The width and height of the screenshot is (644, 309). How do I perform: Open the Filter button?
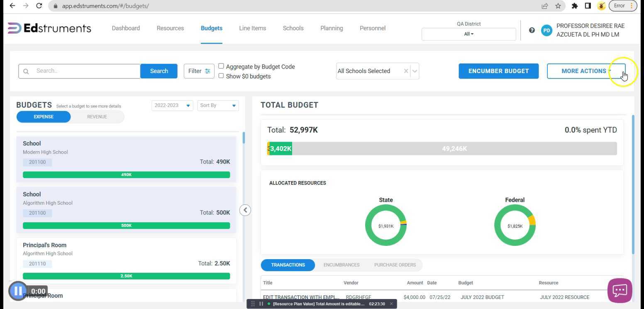[x=199, y=71]
